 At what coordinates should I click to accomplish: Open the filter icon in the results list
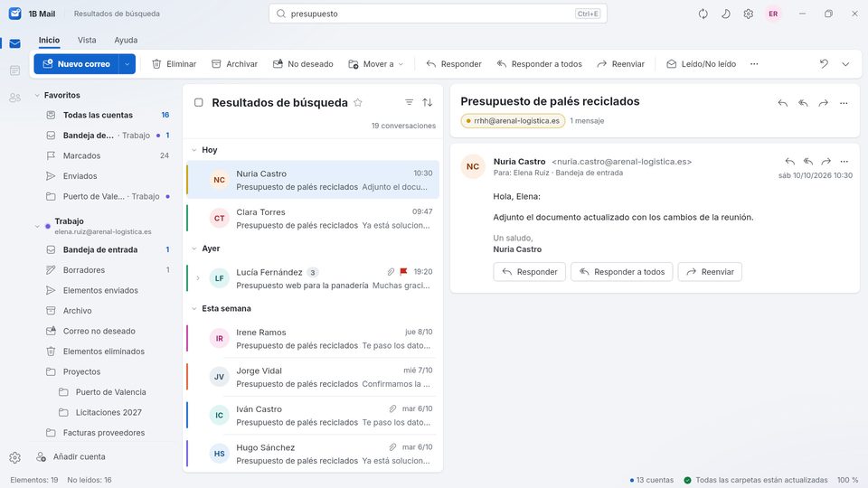click(409, 102)
